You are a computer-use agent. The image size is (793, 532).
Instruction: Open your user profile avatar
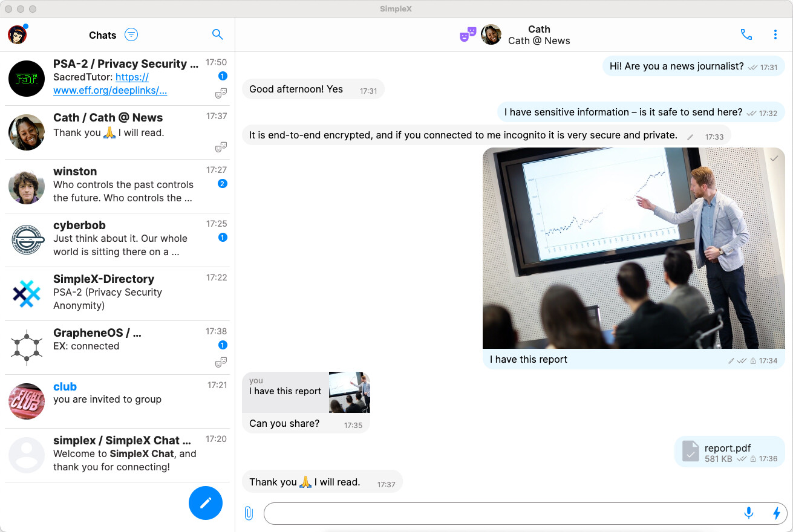pyautogui.click(x=17, y=34)
